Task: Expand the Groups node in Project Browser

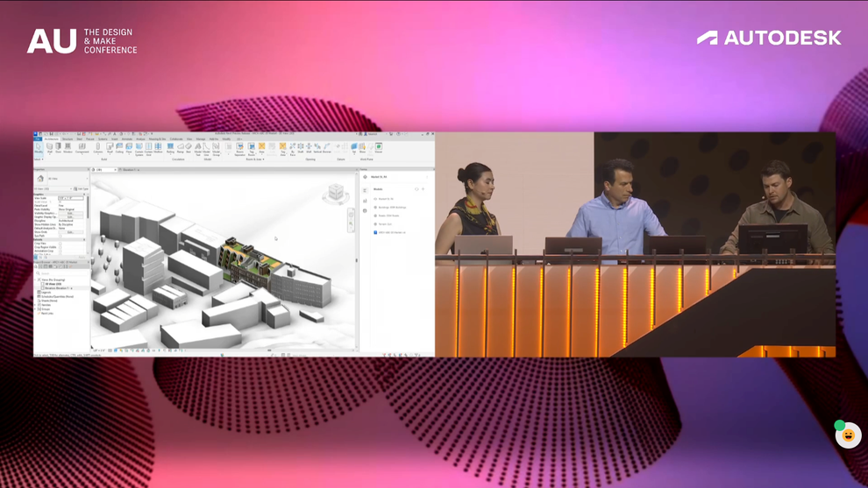Action: (35, 309)
